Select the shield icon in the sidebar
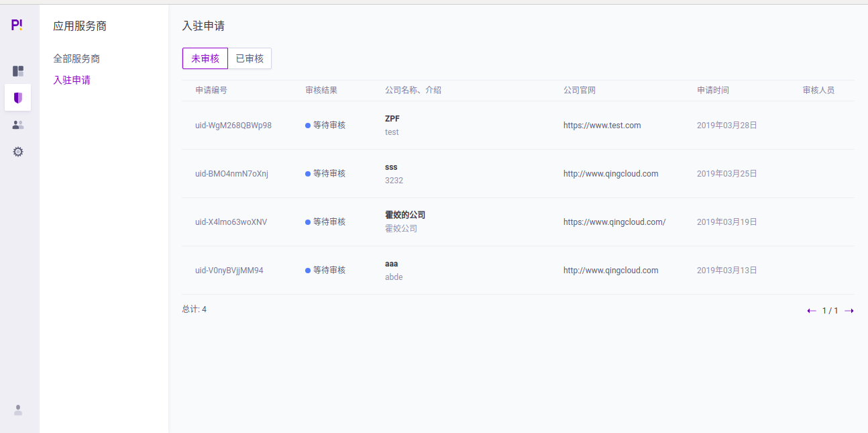The height and width of the screenshot is (433, 868). point(17,97)
